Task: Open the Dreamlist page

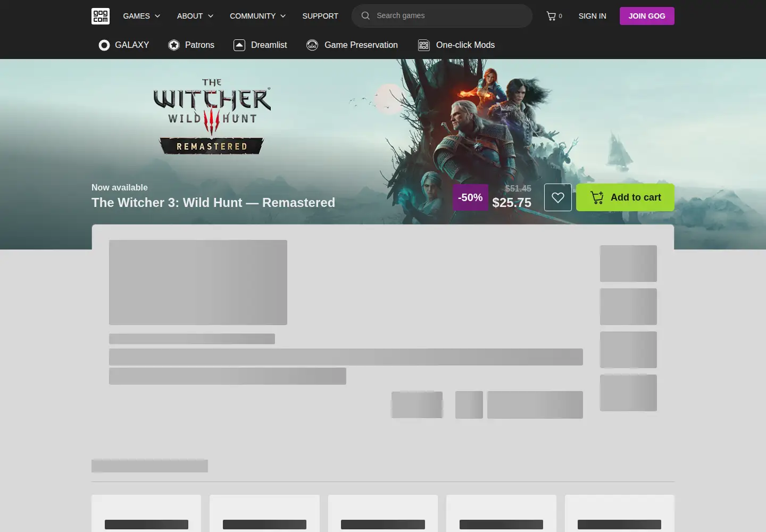Action: click(x=260, y=45)
